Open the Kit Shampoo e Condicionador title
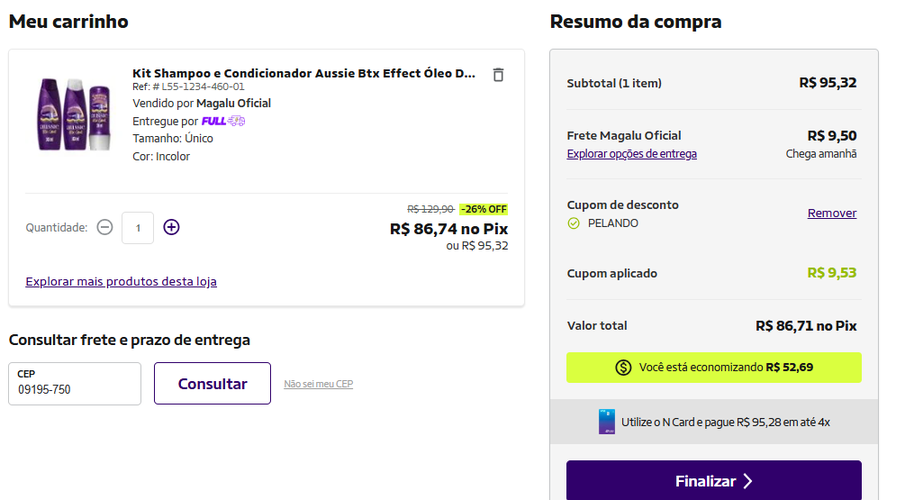This screenshot has height=500, width=914. [304, 73]
